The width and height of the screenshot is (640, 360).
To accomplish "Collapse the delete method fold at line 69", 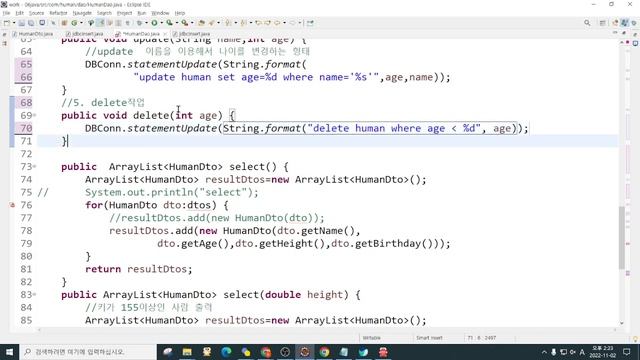I will pyautogui.click(x=35, y=116).
